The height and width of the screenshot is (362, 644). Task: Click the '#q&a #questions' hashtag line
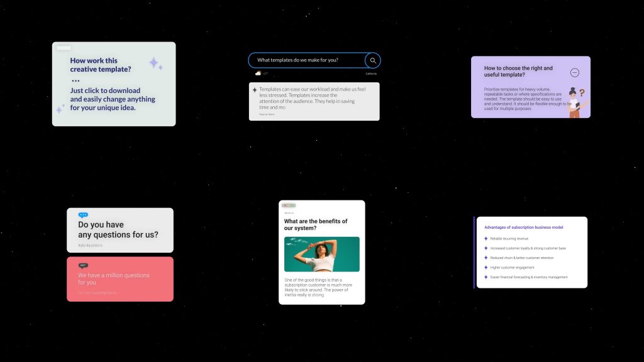90,246
